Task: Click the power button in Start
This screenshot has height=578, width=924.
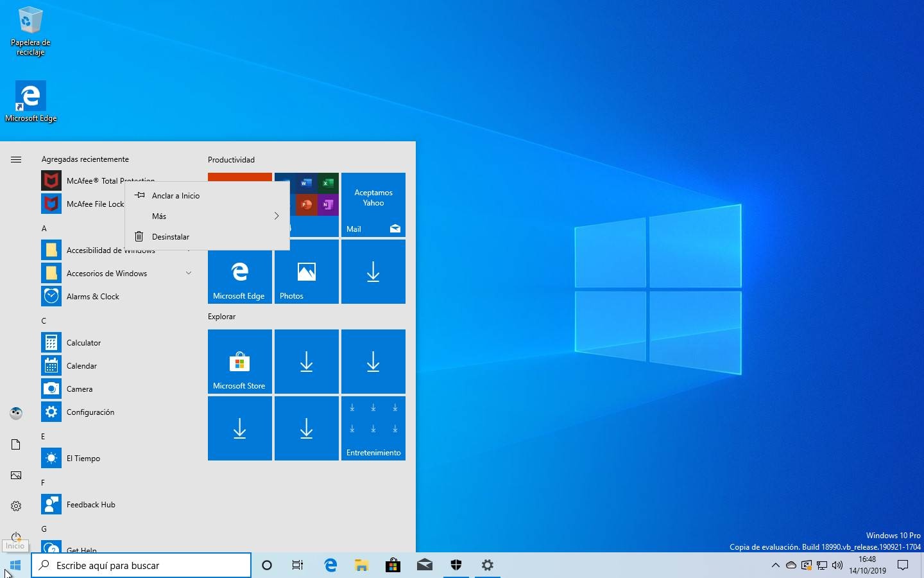Action: 16,536
